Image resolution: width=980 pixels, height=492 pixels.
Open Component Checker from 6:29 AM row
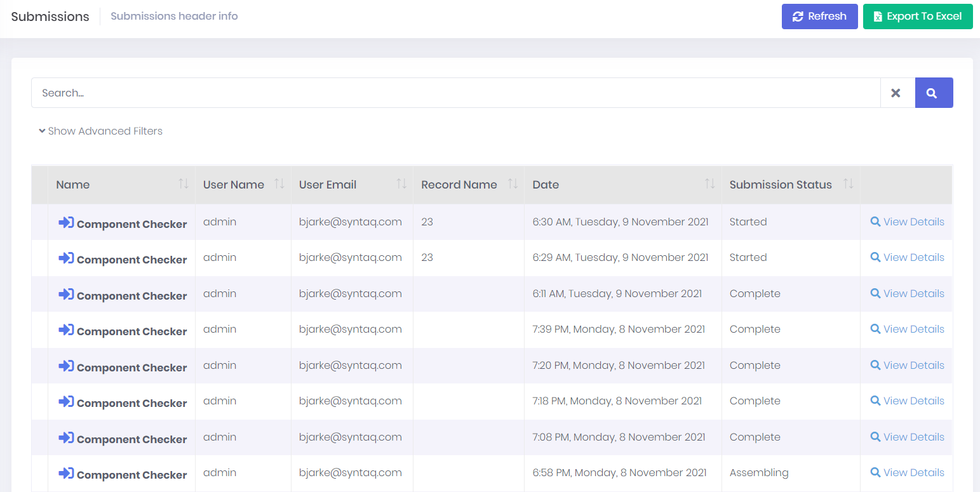tap(131, 260)
